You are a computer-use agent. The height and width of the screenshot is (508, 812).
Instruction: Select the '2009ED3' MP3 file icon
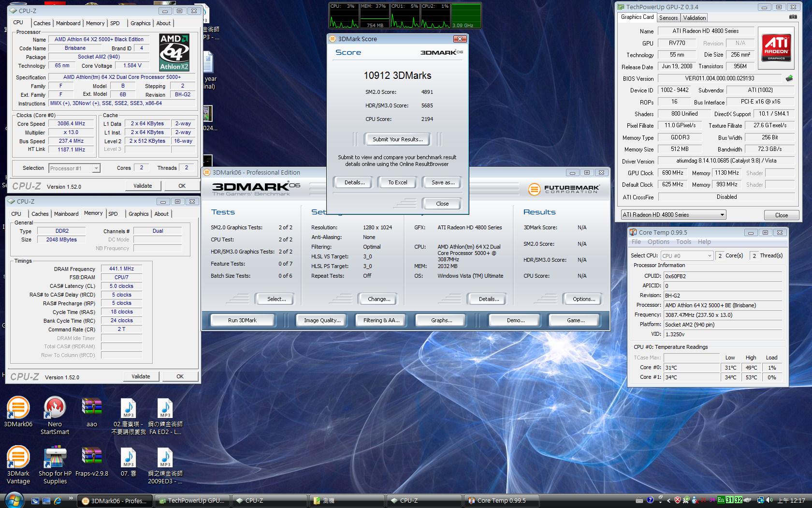click(x=165, y=465)
